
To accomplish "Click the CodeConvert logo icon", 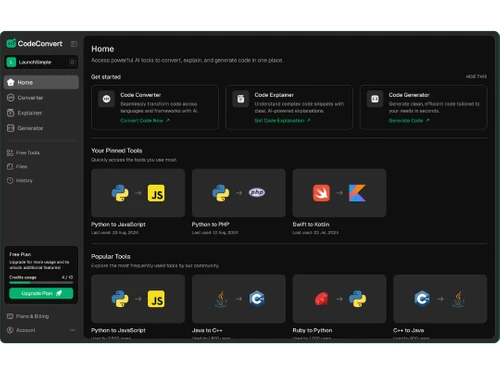I will coord(11,43).
